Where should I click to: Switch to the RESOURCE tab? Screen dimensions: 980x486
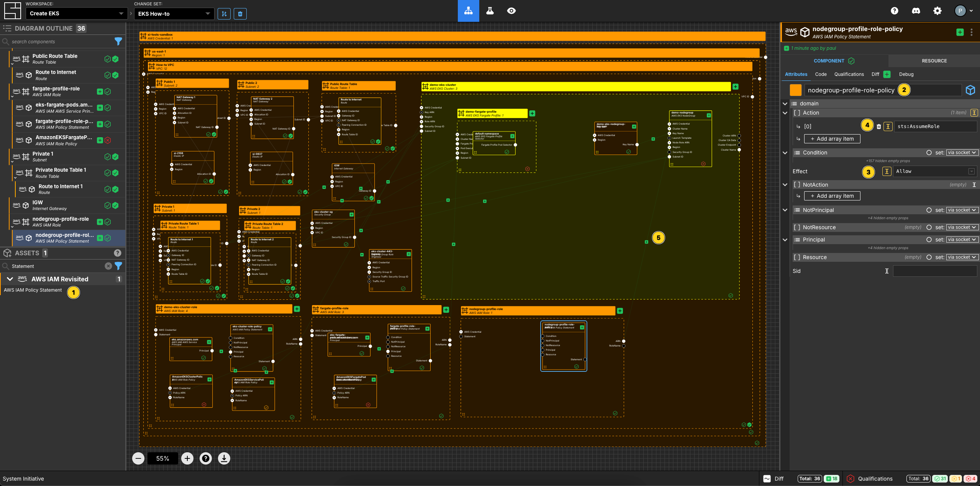[x=934, y=61]
